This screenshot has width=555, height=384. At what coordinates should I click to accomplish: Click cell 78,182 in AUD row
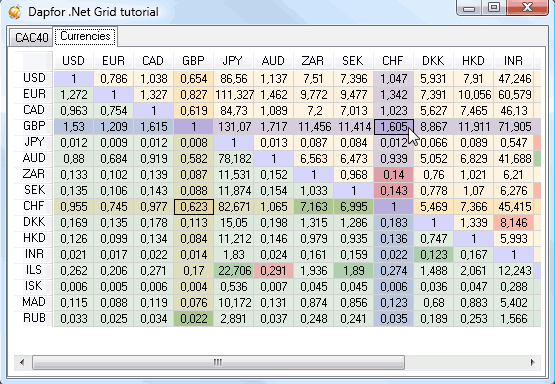click(x=234, y=159)
